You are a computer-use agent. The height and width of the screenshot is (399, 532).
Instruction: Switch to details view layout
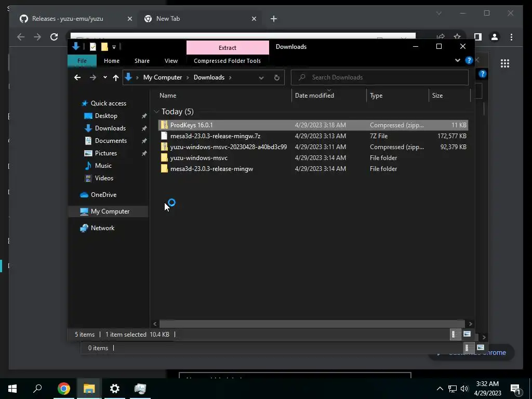pyautogui.click(x=454, y=335)
